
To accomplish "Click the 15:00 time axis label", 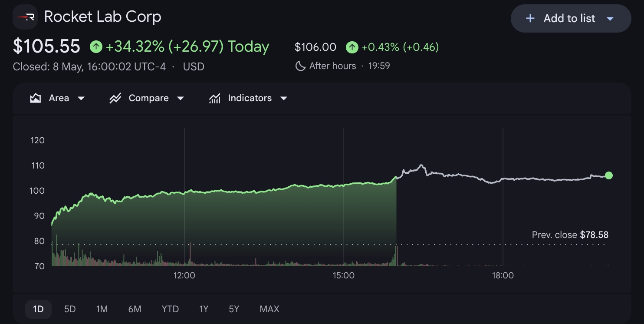I will click(x=343, y=275).
